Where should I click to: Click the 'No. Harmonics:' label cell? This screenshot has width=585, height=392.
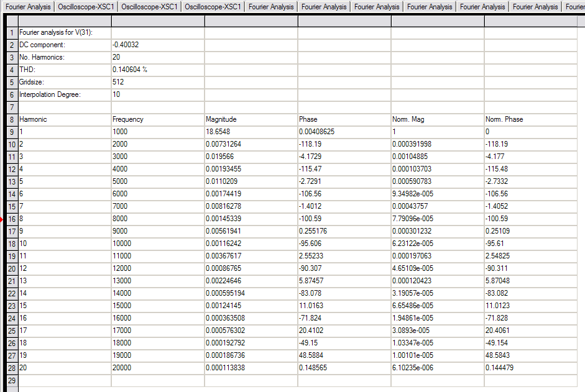click(65, 57)
